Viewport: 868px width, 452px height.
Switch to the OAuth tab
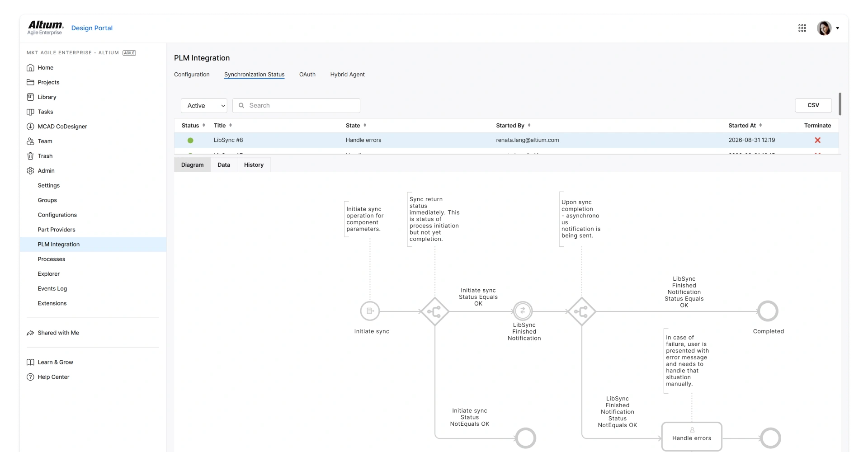[307, 75]
